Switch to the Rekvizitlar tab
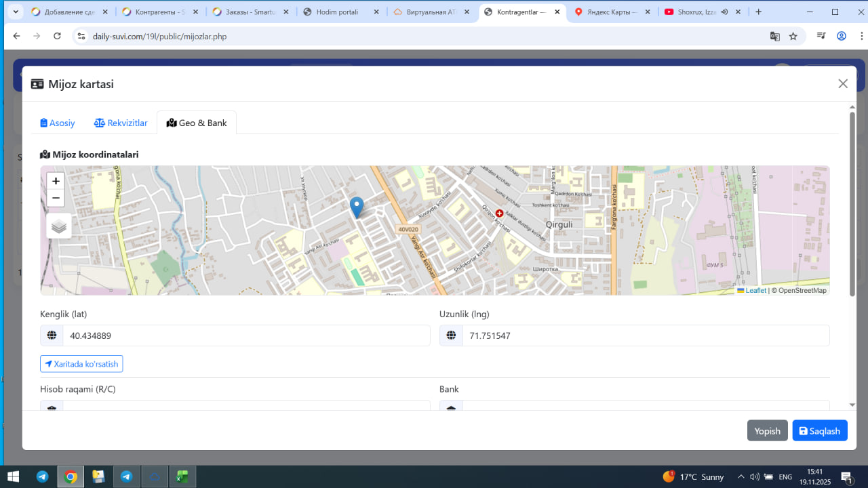 [x=121, y=123]
